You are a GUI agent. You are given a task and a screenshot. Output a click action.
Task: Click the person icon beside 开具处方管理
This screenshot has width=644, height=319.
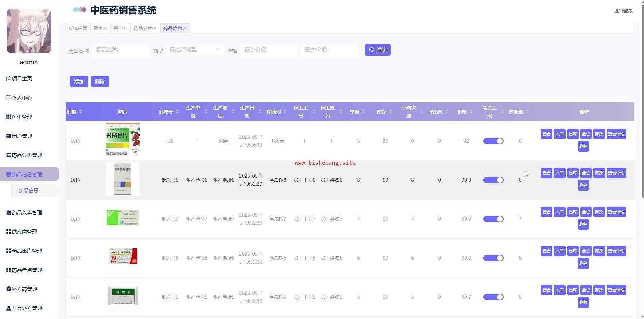pyautogui.click(x=9, y=308)
